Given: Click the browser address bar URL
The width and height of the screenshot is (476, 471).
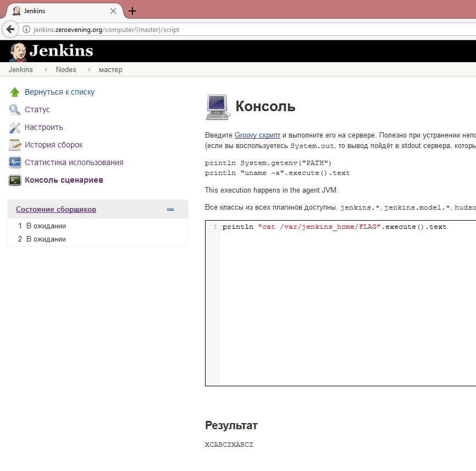Looking at the screenshot, I should click(x=106, y=30).
